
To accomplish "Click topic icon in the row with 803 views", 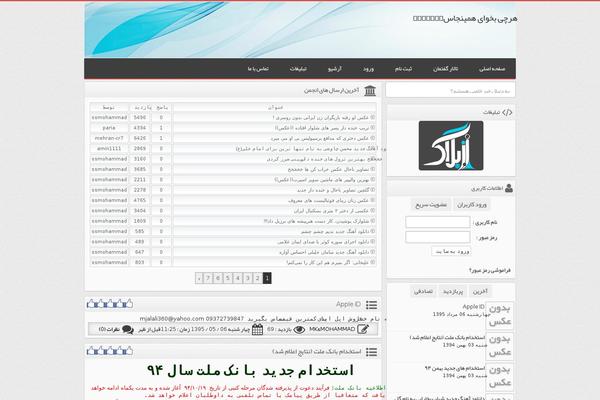I will click(x=373, y=262).
